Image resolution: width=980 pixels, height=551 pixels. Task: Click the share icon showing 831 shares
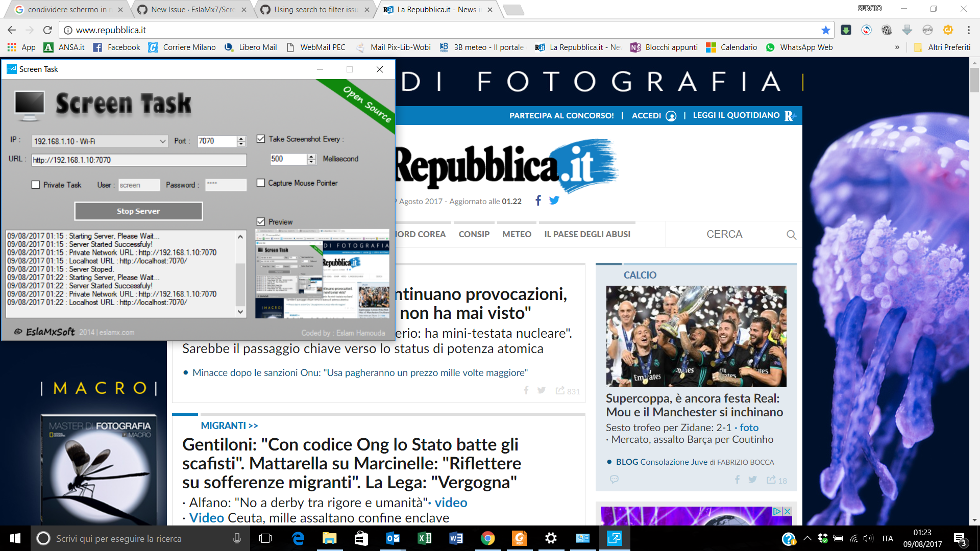click(x=560, y=390)
